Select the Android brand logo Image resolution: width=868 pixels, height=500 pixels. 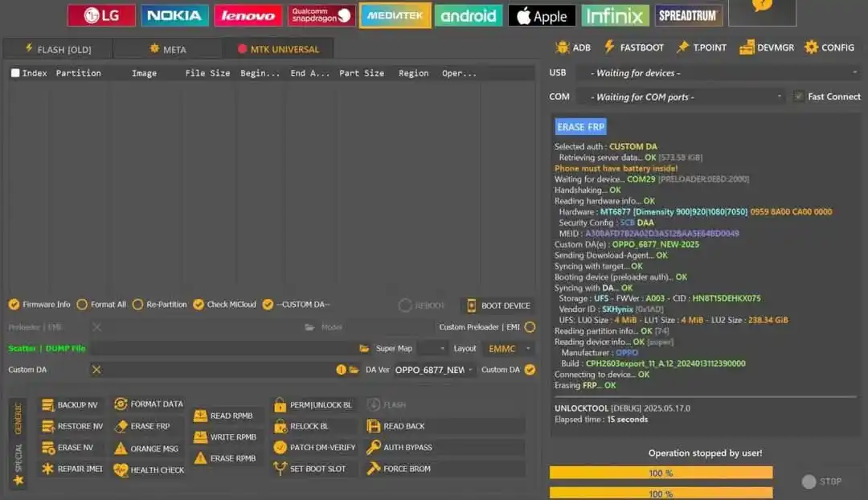click(x=469, y=15)
